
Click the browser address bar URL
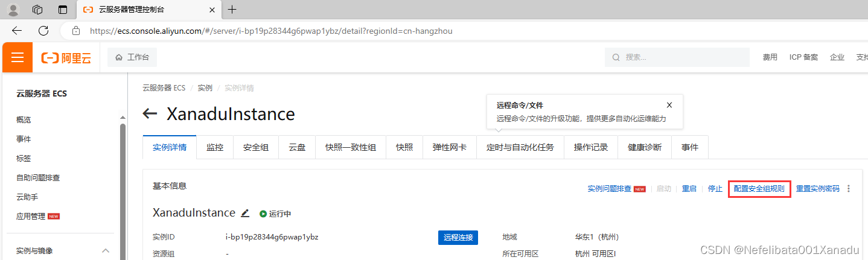271,31
